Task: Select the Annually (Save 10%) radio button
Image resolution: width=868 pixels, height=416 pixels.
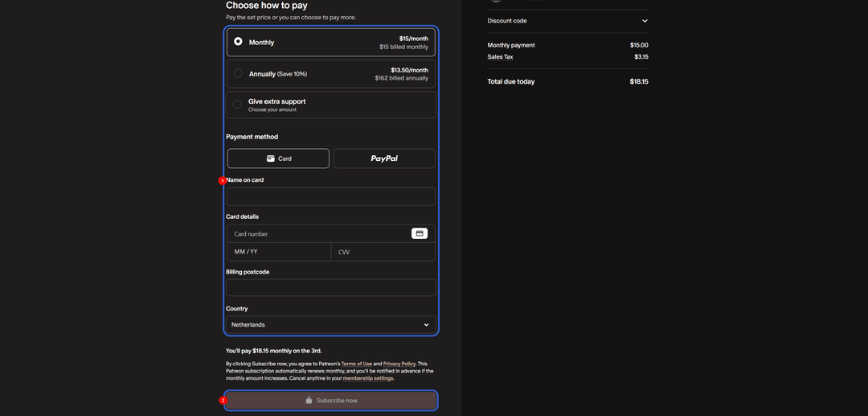Action: (x=238, y=73)
